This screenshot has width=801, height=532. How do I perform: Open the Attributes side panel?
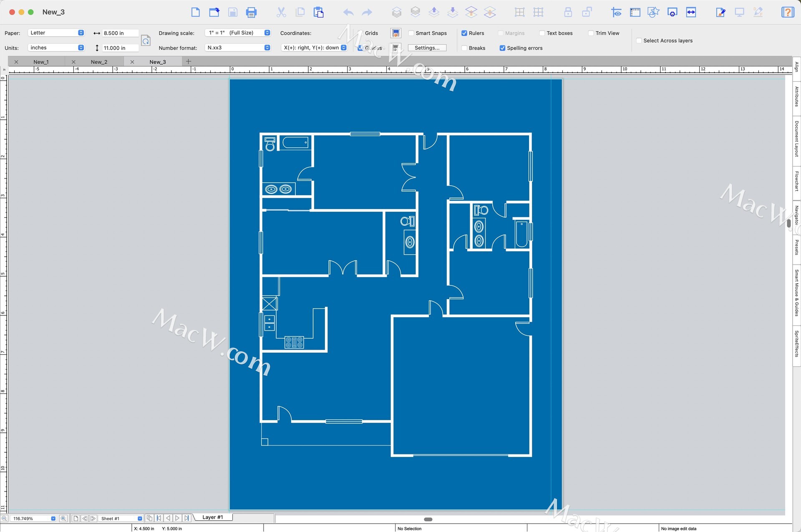tap(796, 97)
